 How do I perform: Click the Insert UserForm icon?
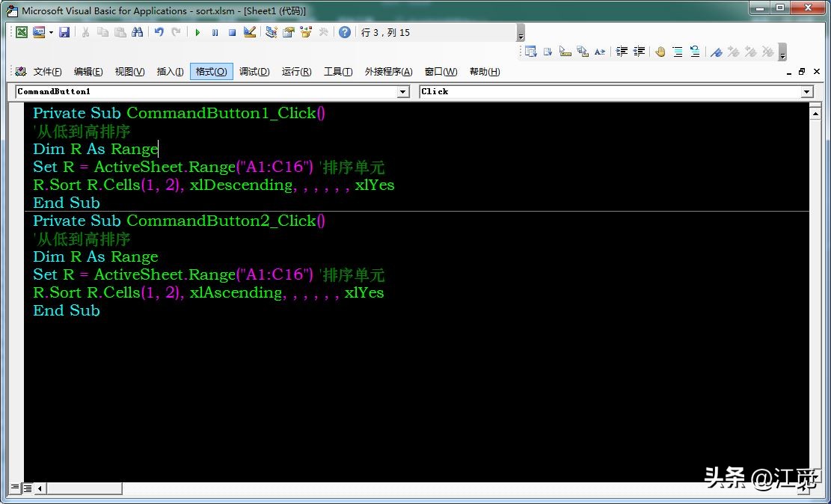coord(39,32)
